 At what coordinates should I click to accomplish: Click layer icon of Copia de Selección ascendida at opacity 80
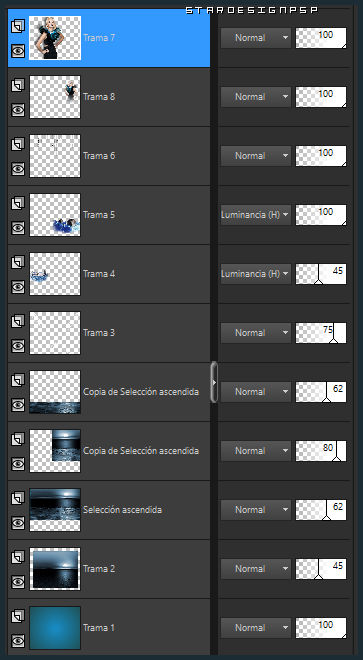click(x=18, y=439)
